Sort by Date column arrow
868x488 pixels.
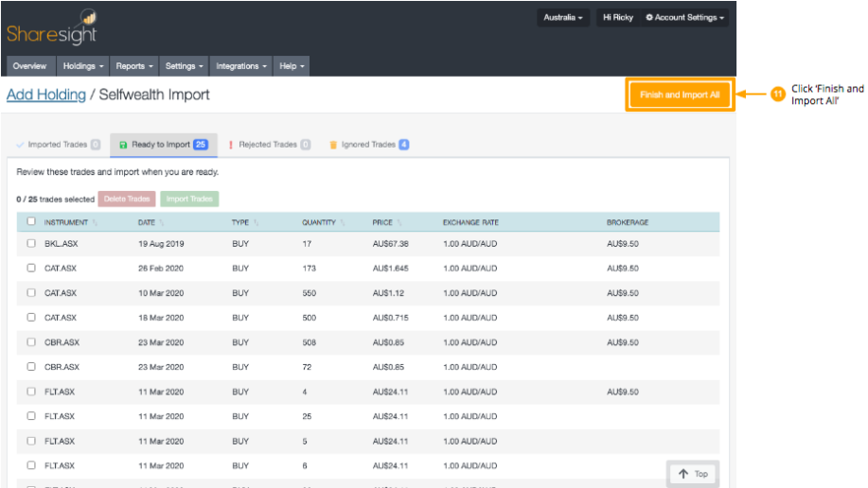click(162, 222)
